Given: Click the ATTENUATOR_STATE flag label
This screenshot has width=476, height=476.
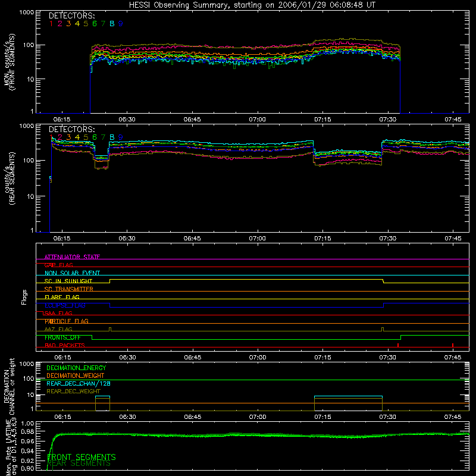Looking at the screenshot, I should (72, 257).
